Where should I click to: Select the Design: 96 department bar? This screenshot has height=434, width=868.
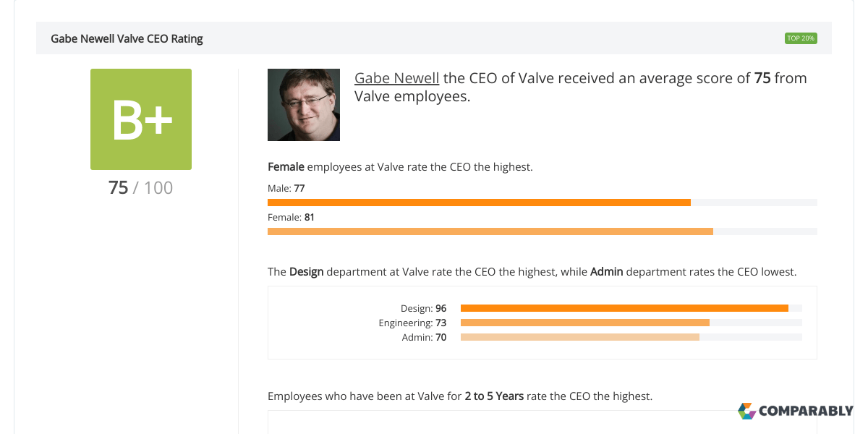point(625,307)
